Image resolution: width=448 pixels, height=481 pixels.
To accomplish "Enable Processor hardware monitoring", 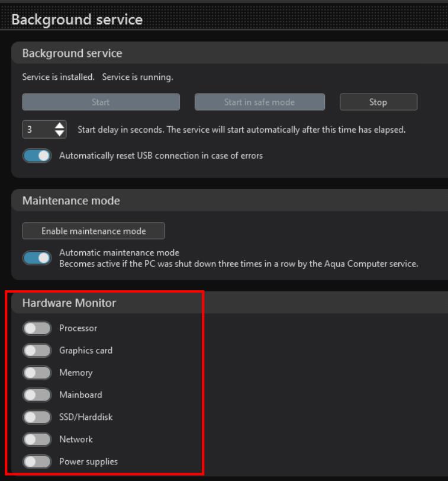I will 37,328.
